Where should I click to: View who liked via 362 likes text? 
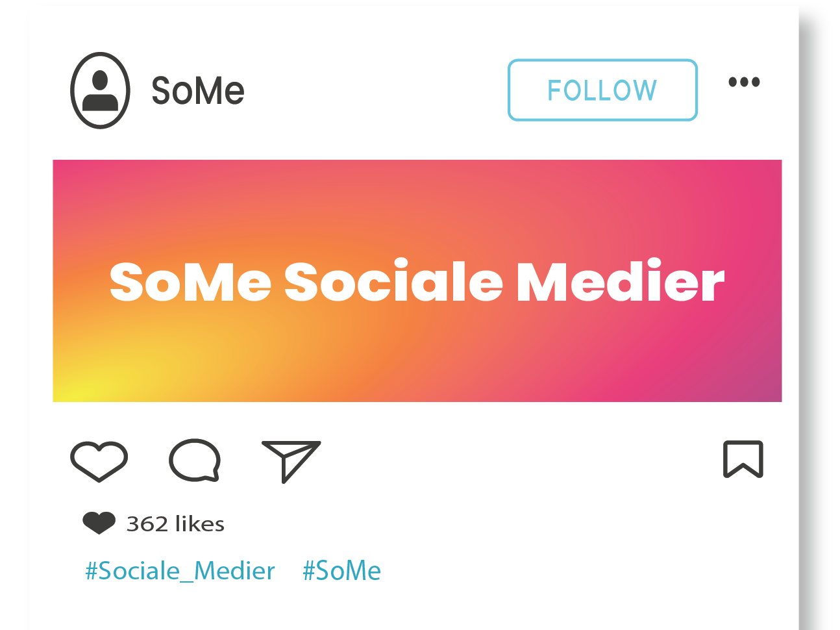pos(175,523)
